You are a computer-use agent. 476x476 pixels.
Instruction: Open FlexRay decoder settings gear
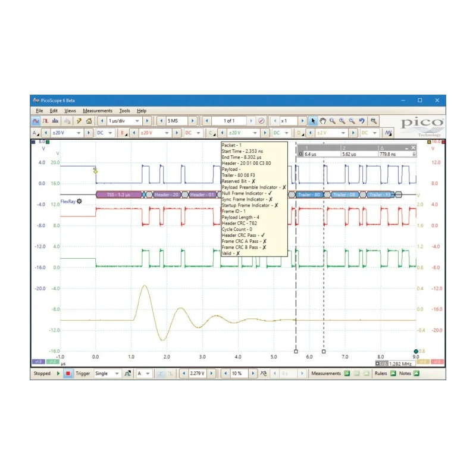pyautogui.click(x=79, y=201)
